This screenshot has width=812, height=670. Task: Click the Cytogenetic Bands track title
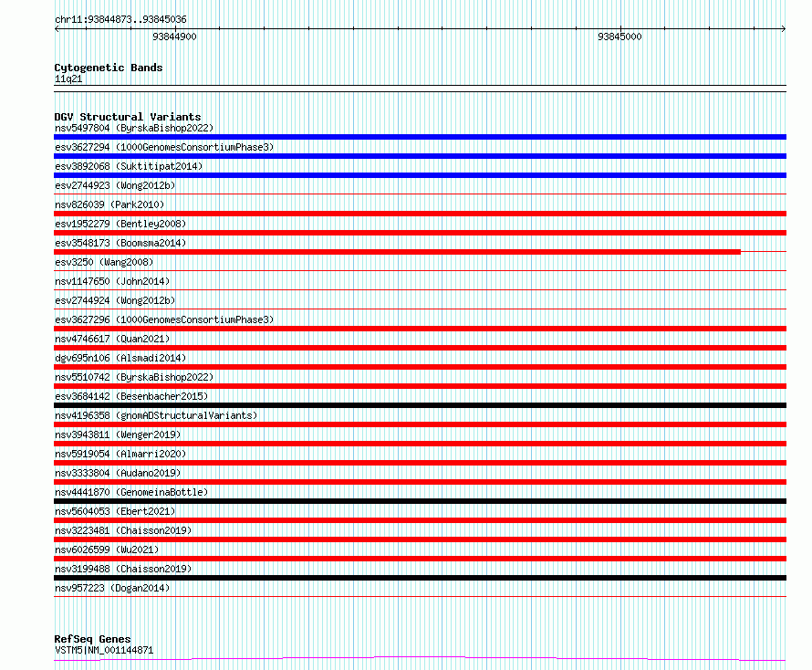coord(109,68)
